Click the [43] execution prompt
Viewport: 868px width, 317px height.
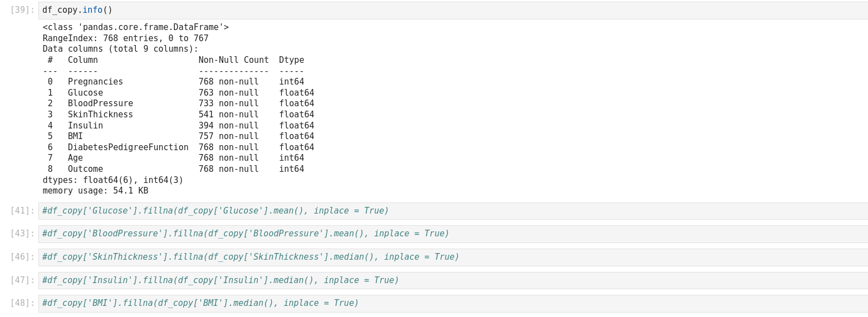(x=22, y=234)
